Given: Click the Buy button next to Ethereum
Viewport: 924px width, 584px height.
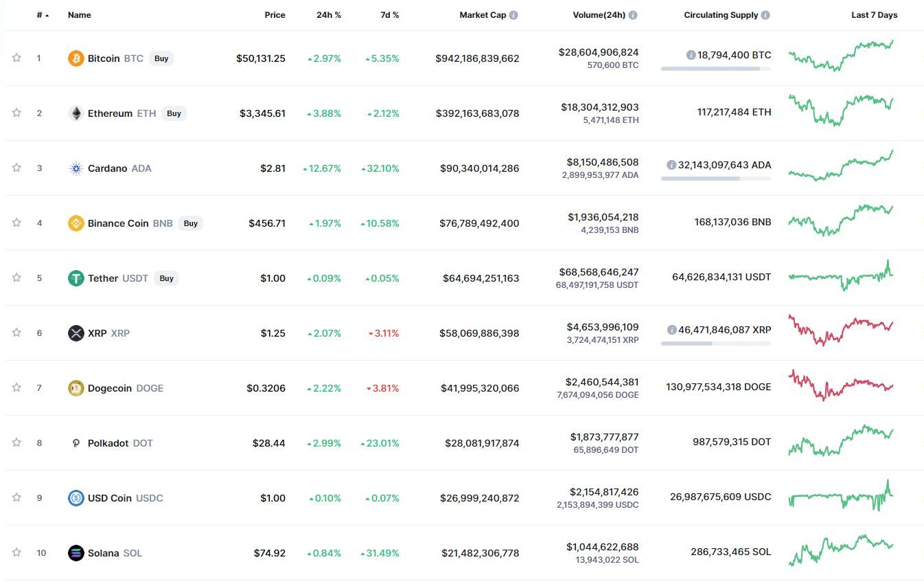Looking at the screenshot, I should [x=174, y=113].
